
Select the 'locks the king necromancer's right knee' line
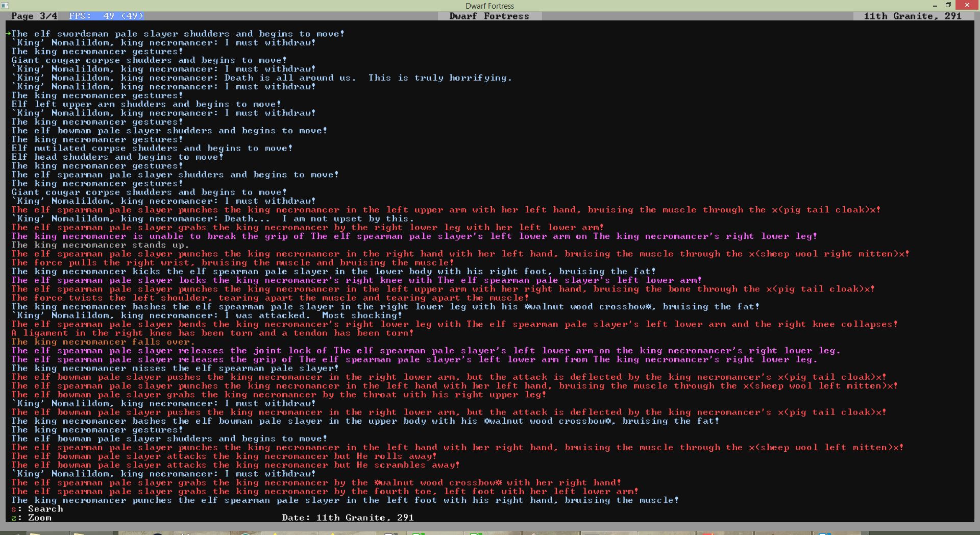pos(357,280)
